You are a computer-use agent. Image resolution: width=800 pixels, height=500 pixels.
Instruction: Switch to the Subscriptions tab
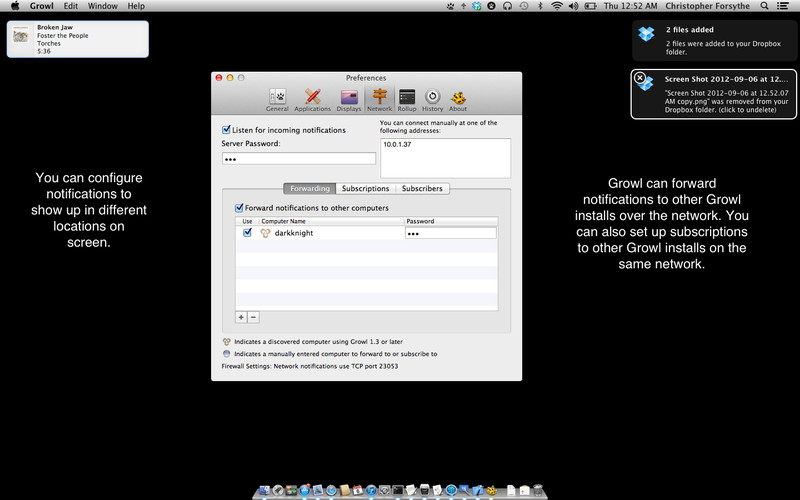point(365,188)
